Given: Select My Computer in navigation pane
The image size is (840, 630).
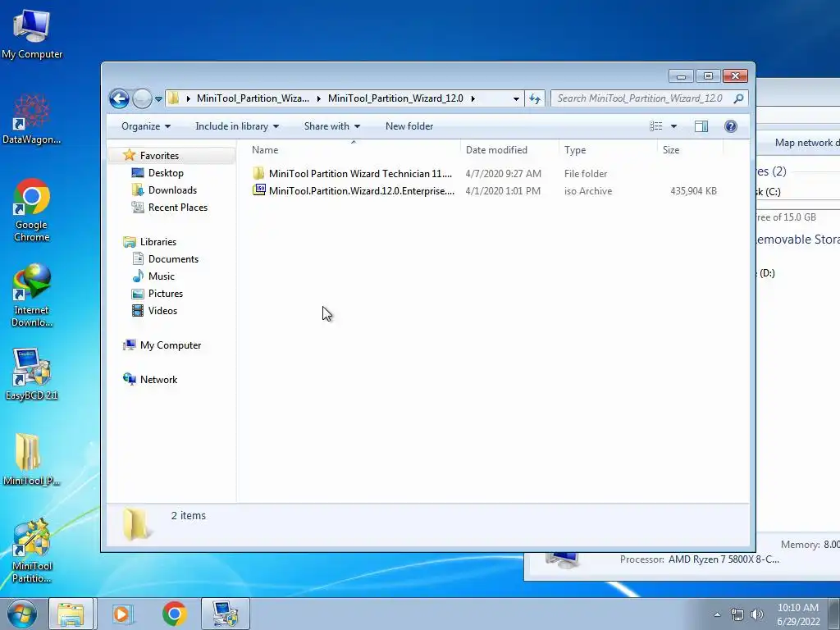Looking at the screenshot, I should (171, 345).
